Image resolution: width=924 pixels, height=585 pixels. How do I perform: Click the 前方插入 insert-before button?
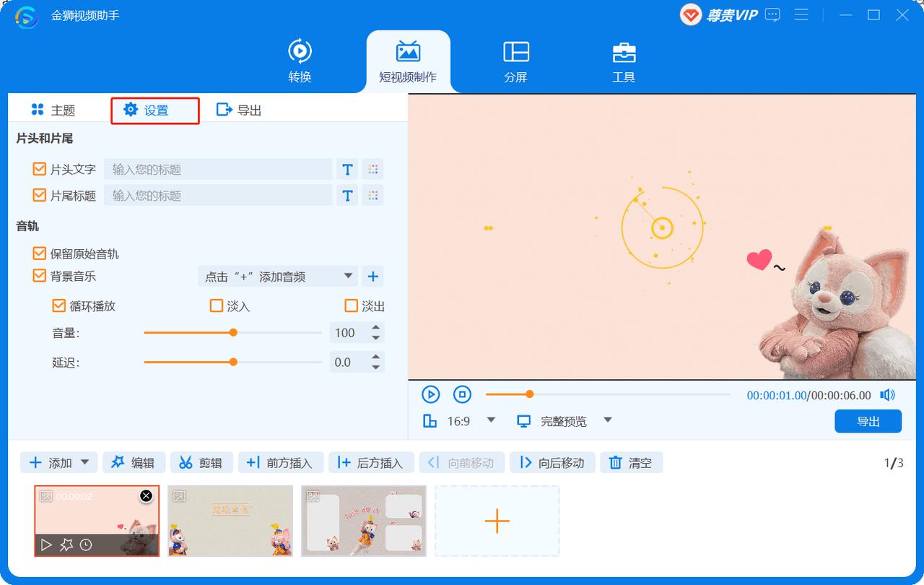(280, 463)
